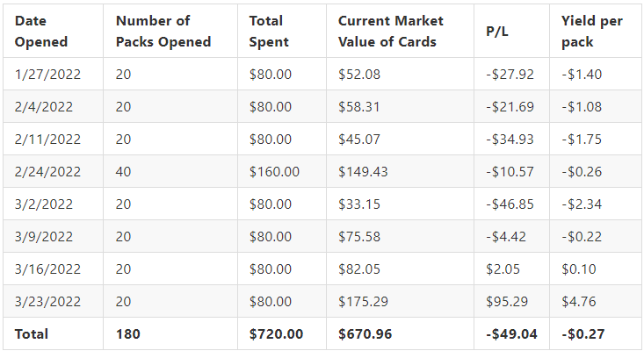Click the $4.76 yield cell
The image size is (644, 351).
pos(579,301)
